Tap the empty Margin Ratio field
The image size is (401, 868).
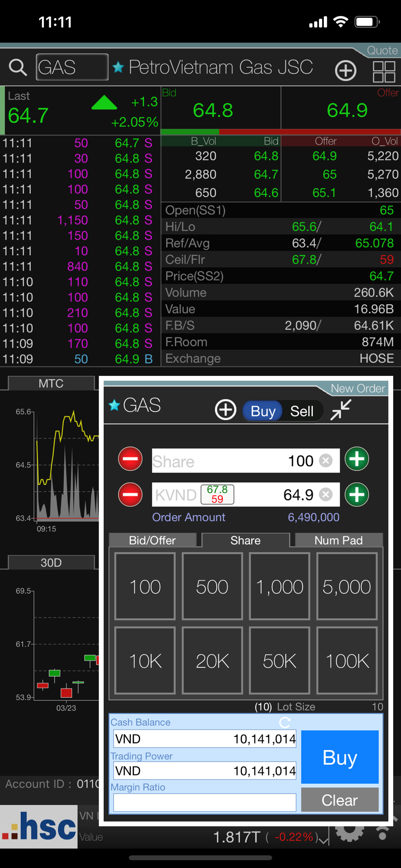click(205, 802)
